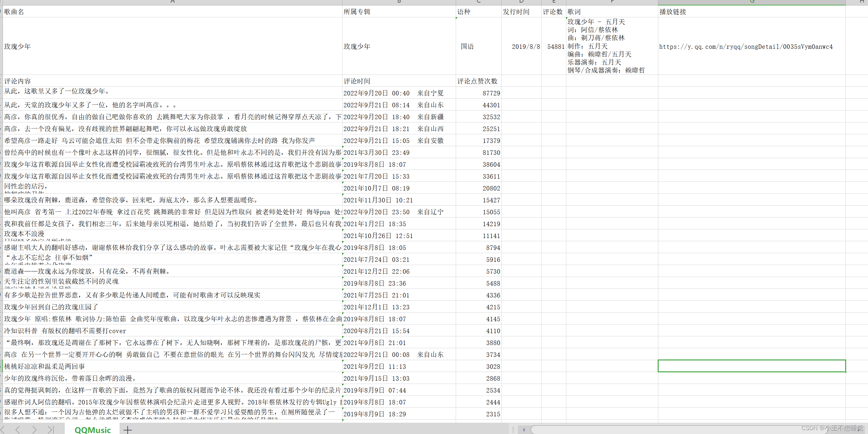Image resolution: width=868 pixels, height=434 pixels.
Task: Click the tab-bar splitter handle
Action: click(513, 430)
